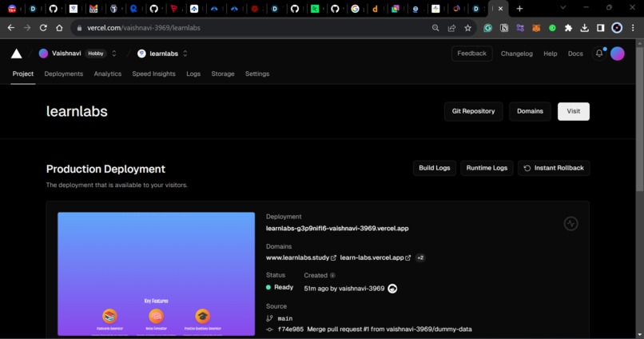Open the Changelog link
Image resolution: width=644 pixels, height=339 pixels.
pyautogui.click(x=517, y=54)
